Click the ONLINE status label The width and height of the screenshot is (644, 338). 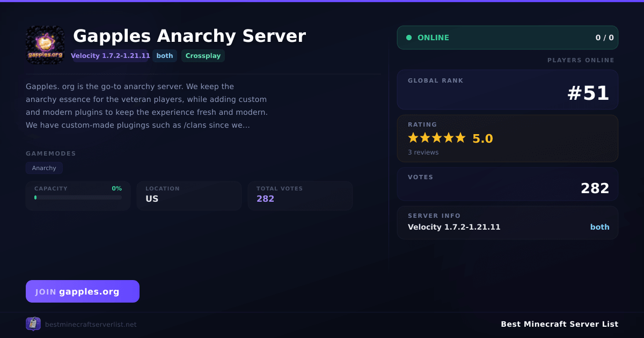(x=433, y=38)
